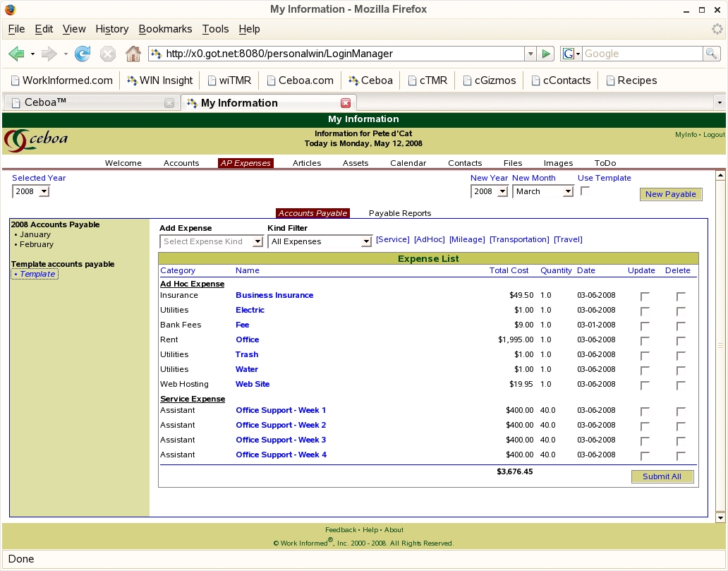This screenshot has width=728, height=571.
Task: Open the WIN Insight bookmark
Action: pyautogui.click(x=159, y=80)
